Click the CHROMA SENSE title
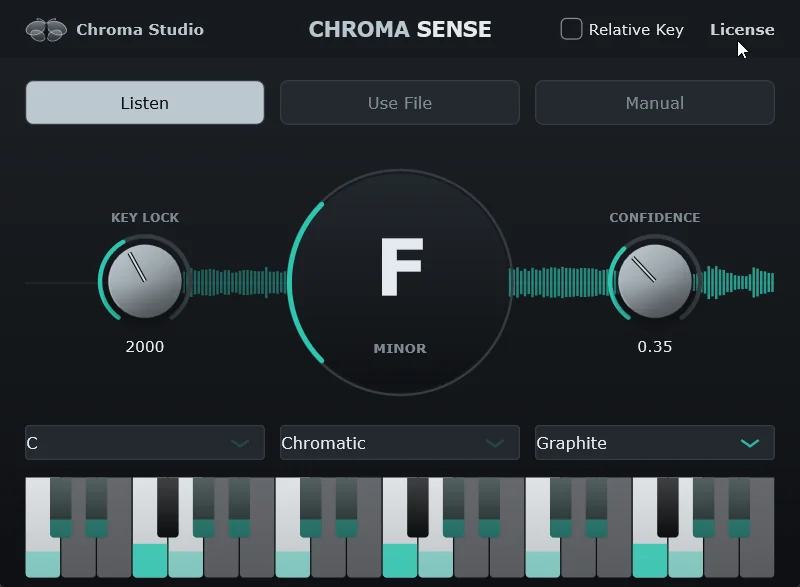 pos(400,29)
